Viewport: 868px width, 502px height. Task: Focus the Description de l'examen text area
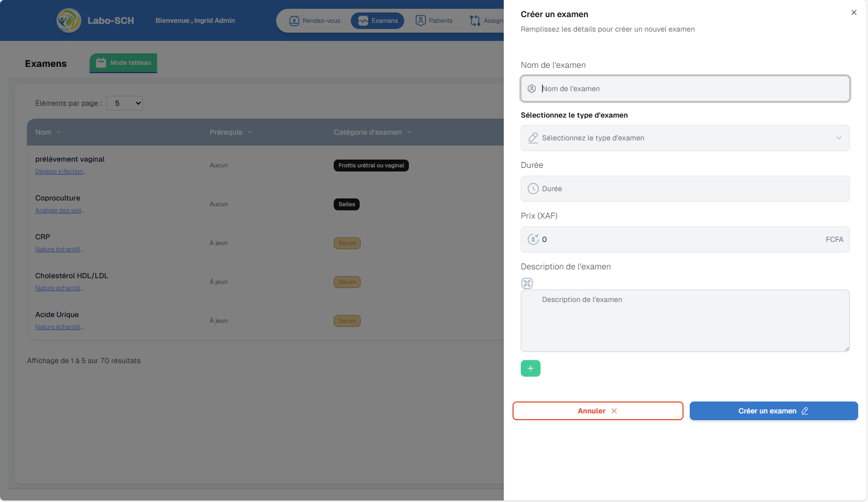click(x=685, y=321)
